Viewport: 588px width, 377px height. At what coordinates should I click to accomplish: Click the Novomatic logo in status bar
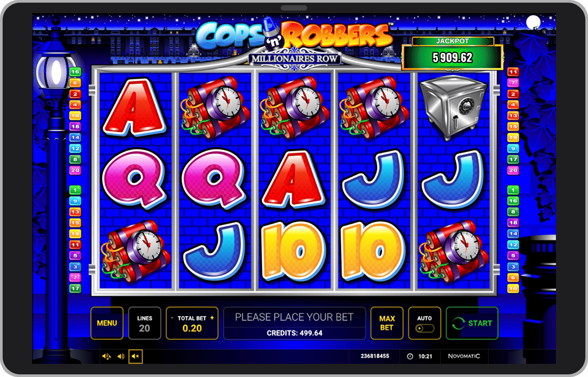click(464, 356)
